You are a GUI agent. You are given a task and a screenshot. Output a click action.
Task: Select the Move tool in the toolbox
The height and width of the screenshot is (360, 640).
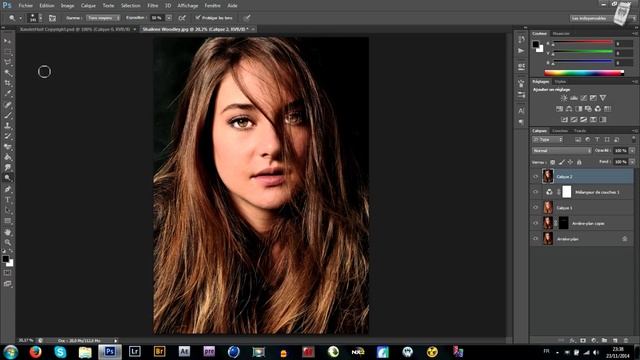[7, 41]
